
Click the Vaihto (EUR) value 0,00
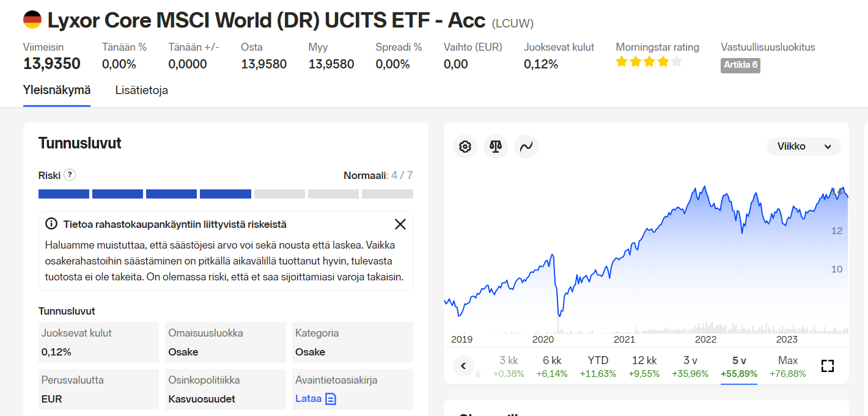456,64
